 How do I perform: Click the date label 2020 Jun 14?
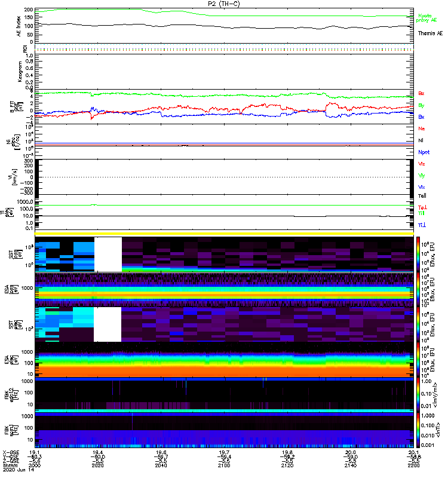tap(19, 470)
